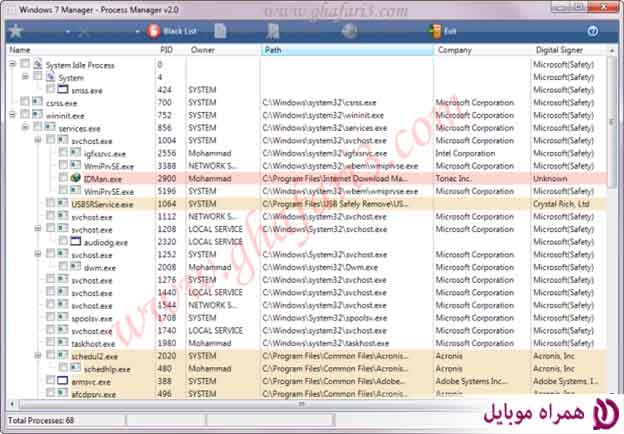Tick the IDMan.exe checkbox
624x434 pixels.
pos(63,177)
